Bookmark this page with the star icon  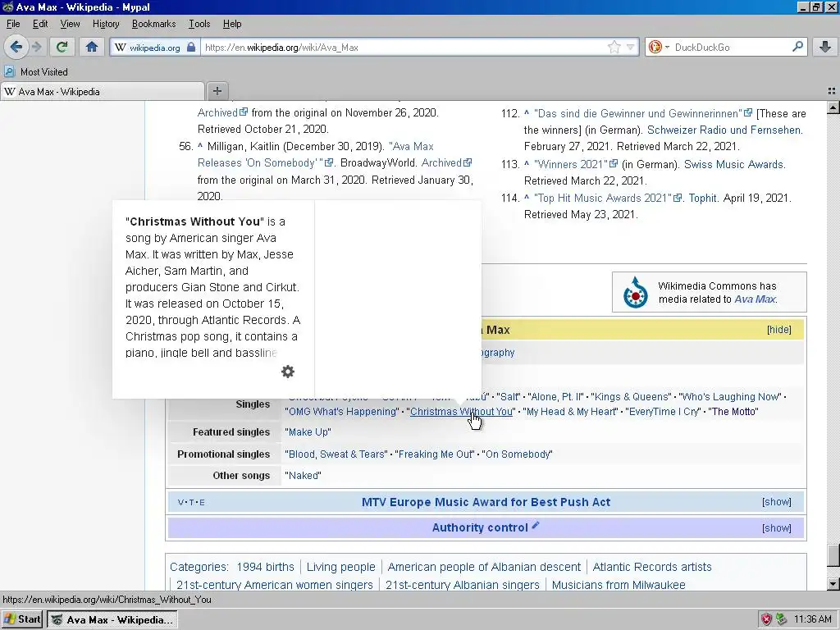614,47
